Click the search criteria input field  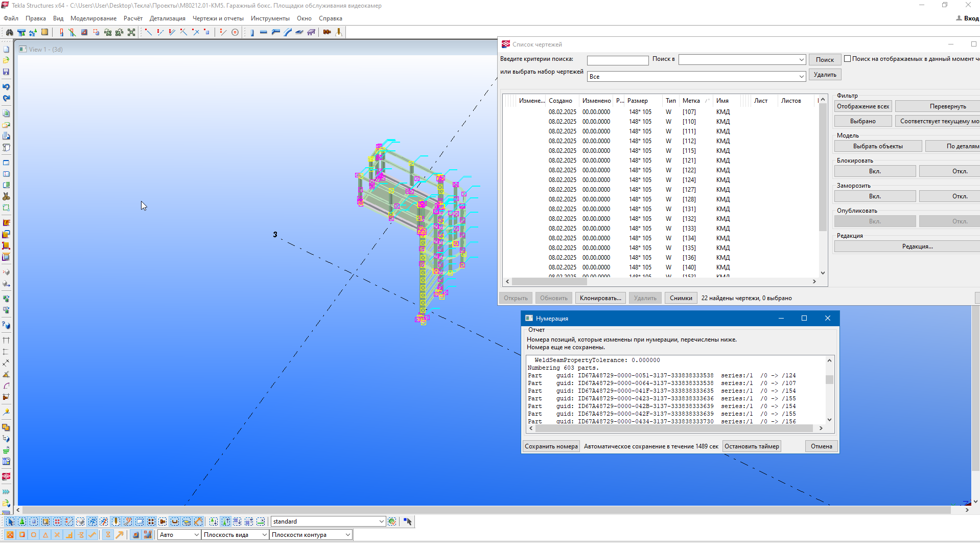click(618, 60)
